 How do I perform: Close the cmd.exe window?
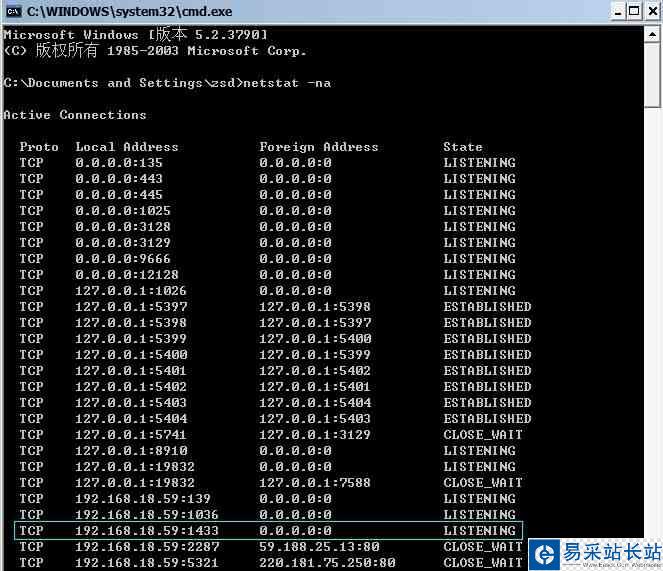pos(653,11)
